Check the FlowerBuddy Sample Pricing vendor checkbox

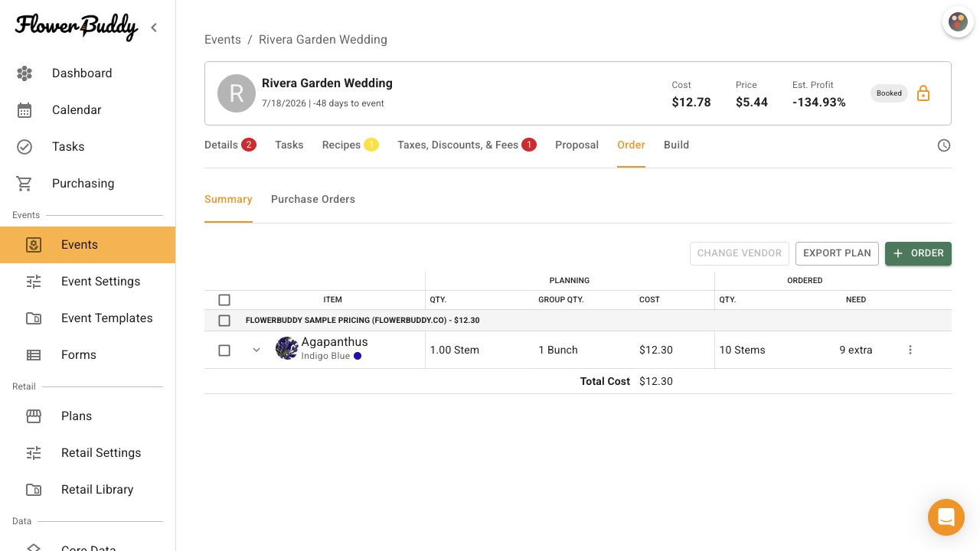pyautogui.click(x=224, y=321)
